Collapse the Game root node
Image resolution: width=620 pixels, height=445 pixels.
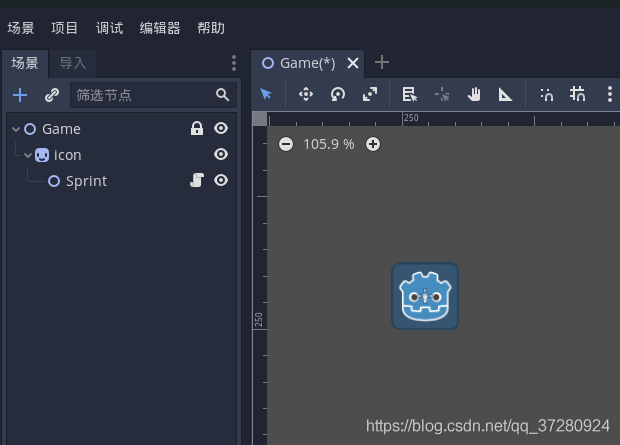[16, 129]
